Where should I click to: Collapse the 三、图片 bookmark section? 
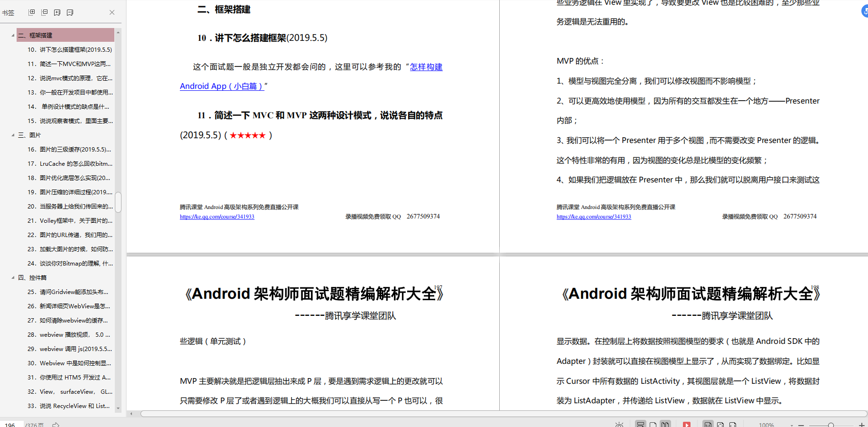tap(13, 135)
